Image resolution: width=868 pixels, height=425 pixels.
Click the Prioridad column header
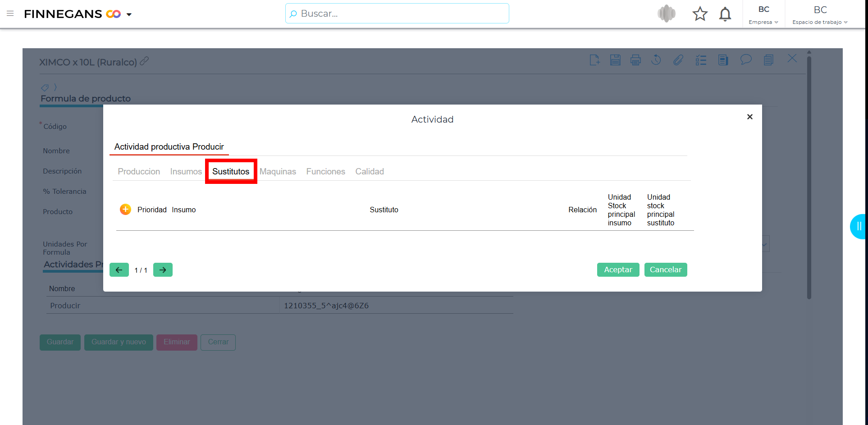click(x=152, y=210)
